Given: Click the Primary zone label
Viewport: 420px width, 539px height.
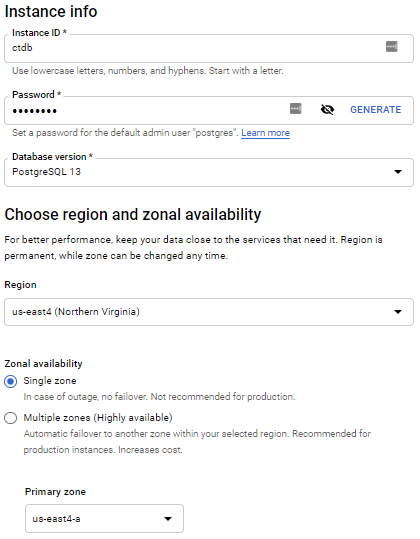Looking at the screenshot, I should (x=55, y=492).
